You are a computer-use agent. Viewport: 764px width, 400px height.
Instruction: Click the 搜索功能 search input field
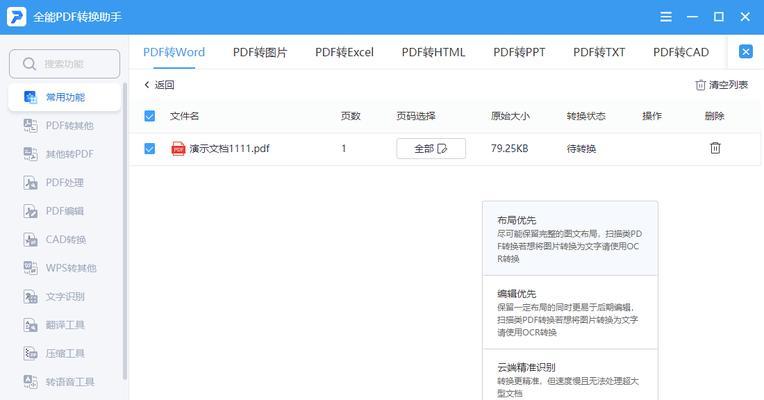pos(64,64)
